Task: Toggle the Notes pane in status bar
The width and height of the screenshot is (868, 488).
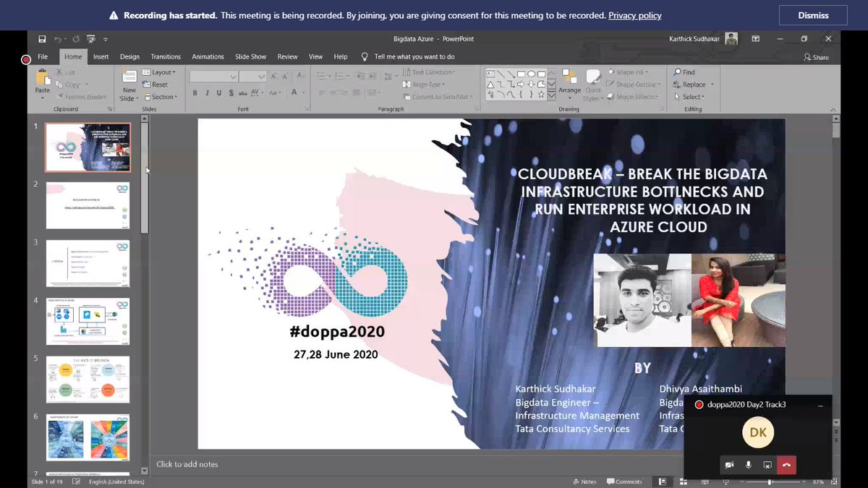Action: coord(584,481)
